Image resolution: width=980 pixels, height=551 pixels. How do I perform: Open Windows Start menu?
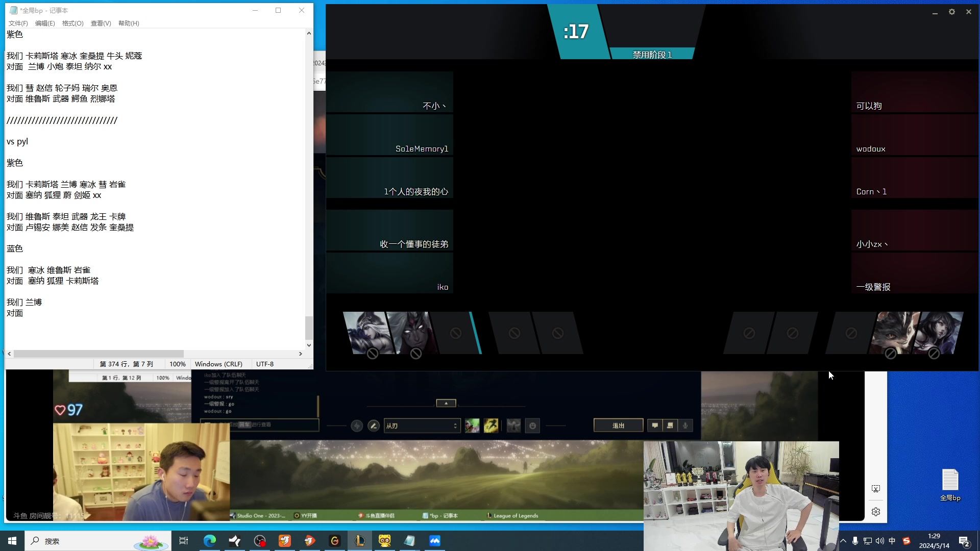coord(12,541)
